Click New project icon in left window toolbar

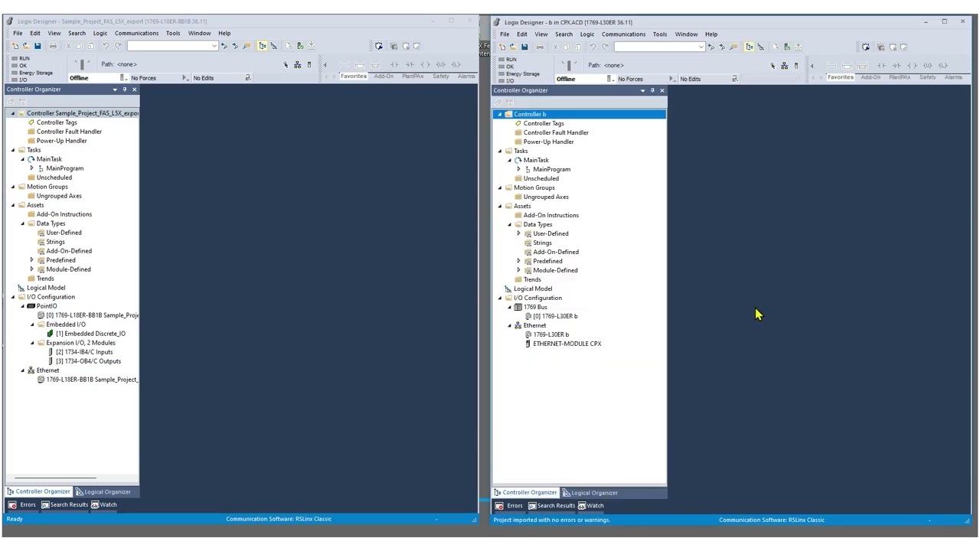(15, 46)
